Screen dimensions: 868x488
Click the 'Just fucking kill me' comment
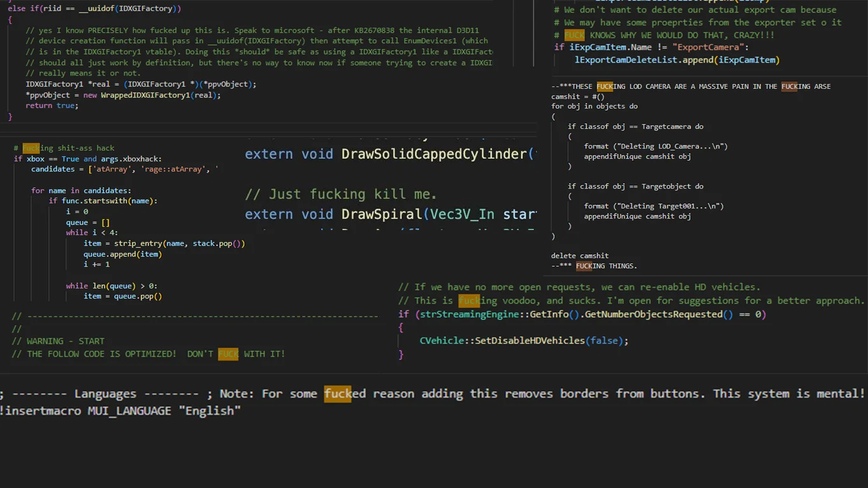pyautogui.click(x=341, y=194)
